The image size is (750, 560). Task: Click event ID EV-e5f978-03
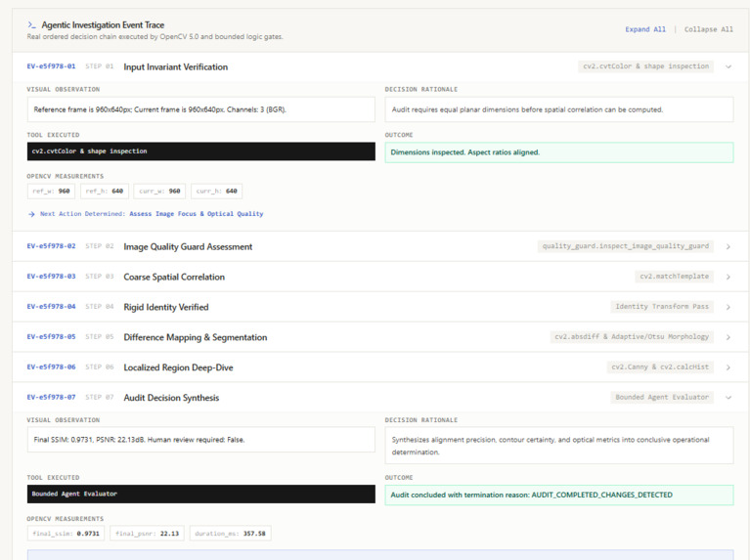pyautogui.click(x=51, y=277)
